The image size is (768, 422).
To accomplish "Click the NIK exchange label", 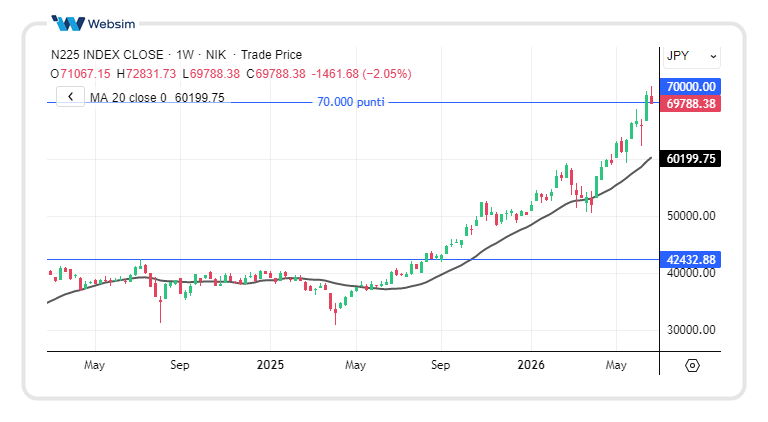I will 216,55.
